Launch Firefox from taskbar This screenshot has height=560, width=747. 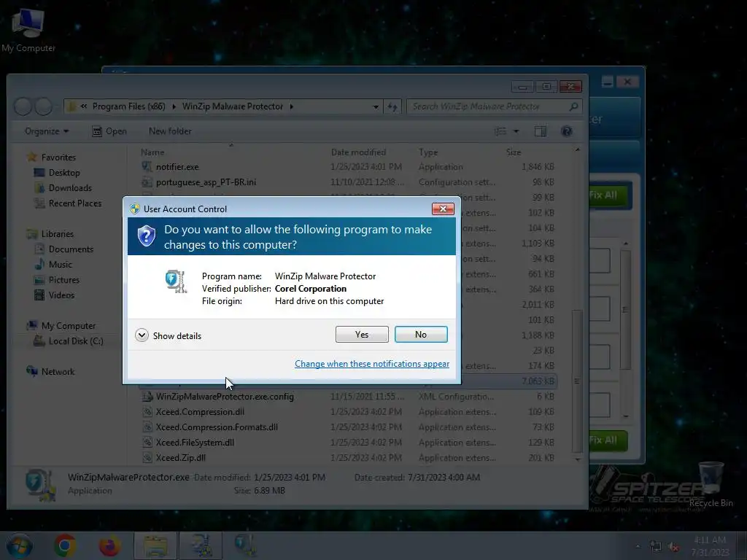(x=109, y=545)
